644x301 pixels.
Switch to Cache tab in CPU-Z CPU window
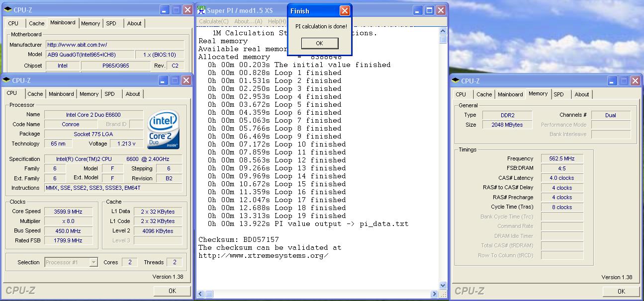pyautogui.click(x=35, y=94)
